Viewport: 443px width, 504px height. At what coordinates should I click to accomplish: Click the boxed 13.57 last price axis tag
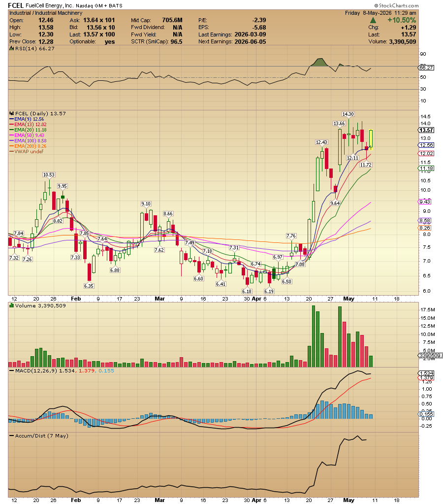(427, 130)
